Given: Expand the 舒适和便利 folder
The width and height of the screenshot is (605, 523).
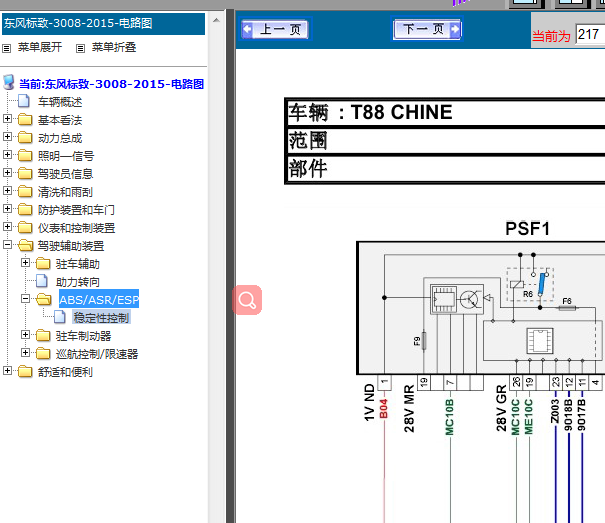Looking at the screenshot, I should click(x=7, y=371).
